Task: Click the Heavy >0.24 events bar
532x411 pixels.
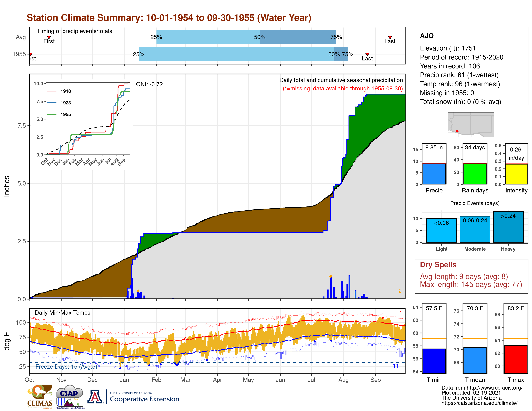Action: tap(508, 227)
